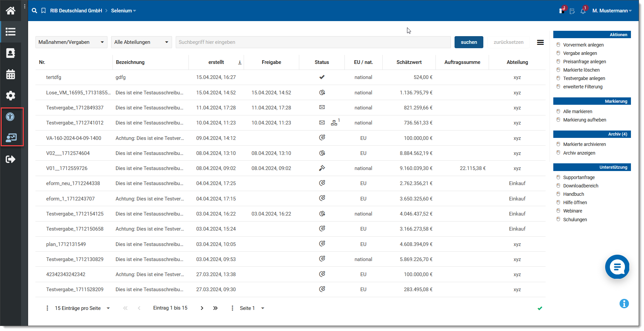Sort by the erstellt column header
Screen dimensions: 644x331
click(x=216, y=62)
